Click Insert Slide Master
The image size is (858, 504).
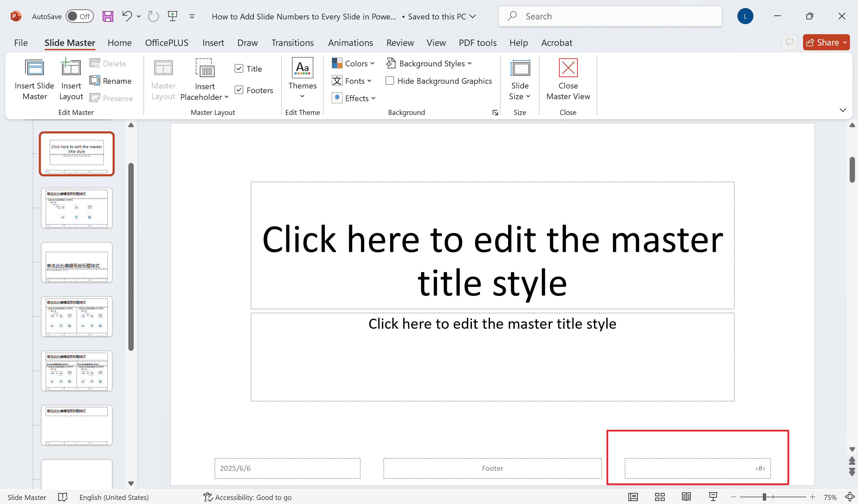(x=35, y=79)
